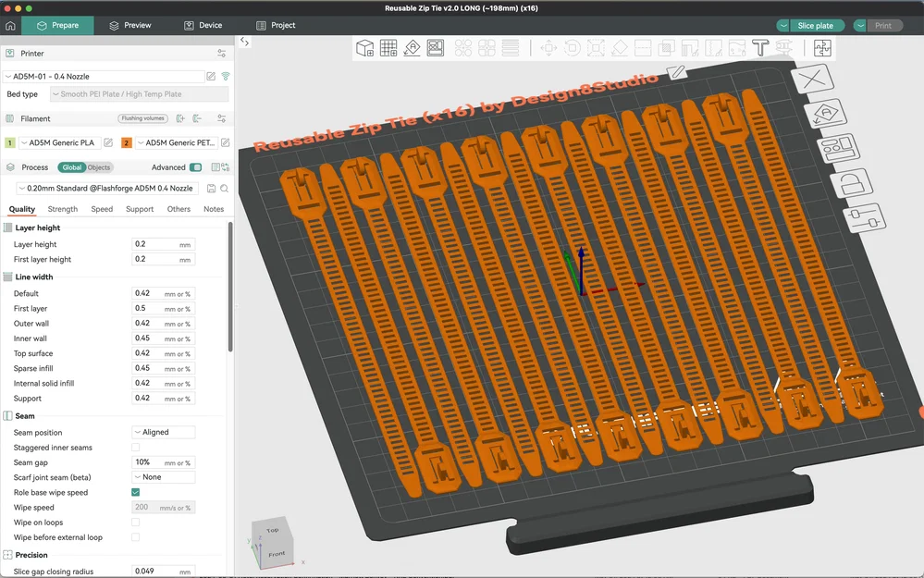Toggle the Advanced mode switch
The width and height of the screenshot is (924, 578).
tap(196, 167)
